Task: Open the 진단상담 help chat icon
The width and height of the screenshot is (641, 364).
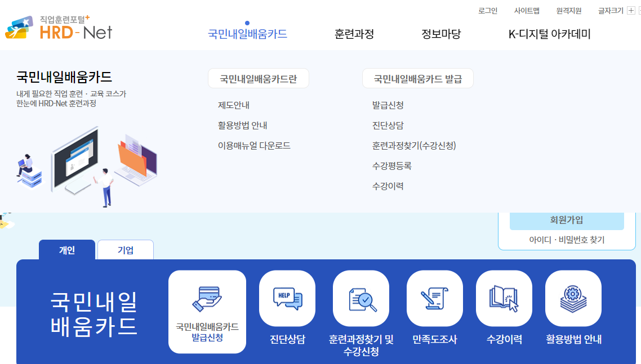Action: [287, 298]
